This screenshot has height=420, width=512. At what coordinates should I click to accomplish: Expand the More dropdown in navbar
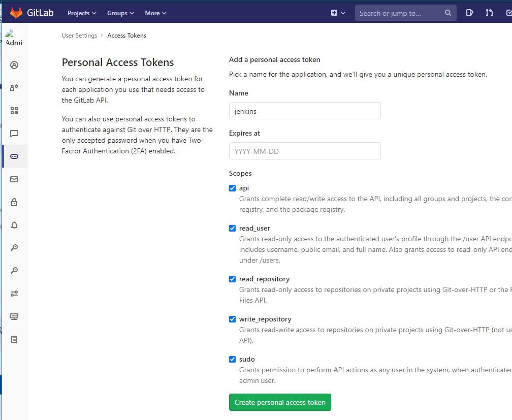point(155,13)
